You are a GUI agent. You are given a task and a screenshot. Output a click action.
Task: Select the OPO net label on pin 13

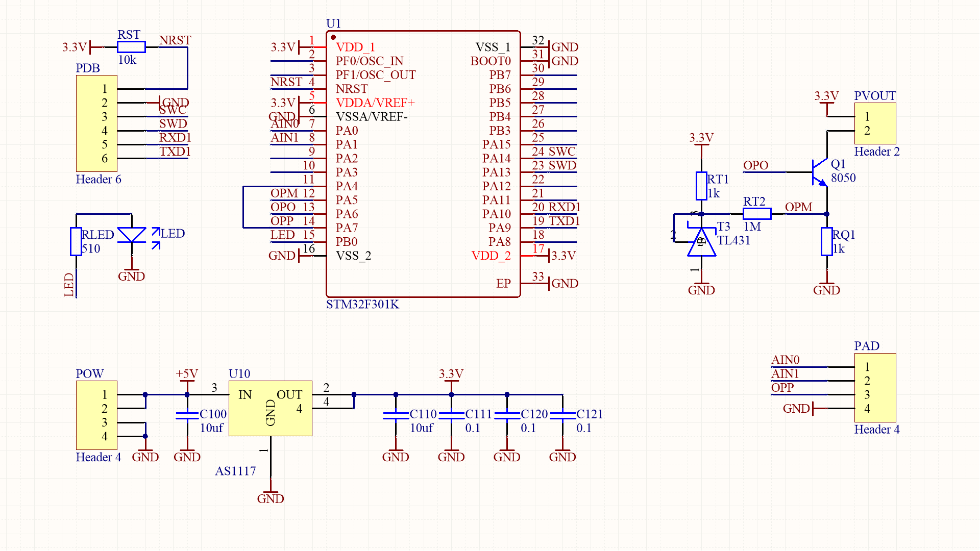coord(283,207)
